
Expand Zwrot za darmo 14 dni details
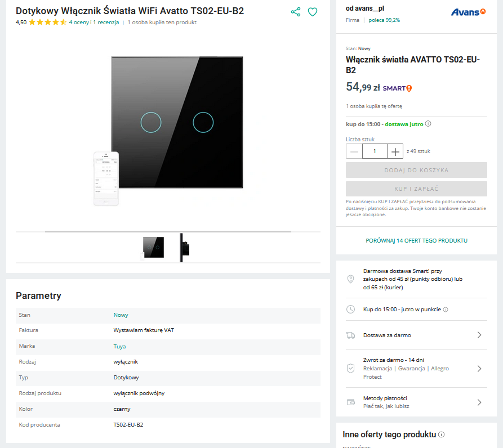point(416,369)
